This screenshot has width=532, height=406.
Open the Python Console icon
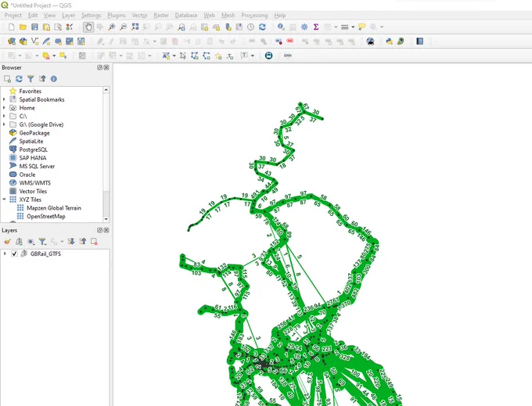pyautogui.click(x=389, y=41)
